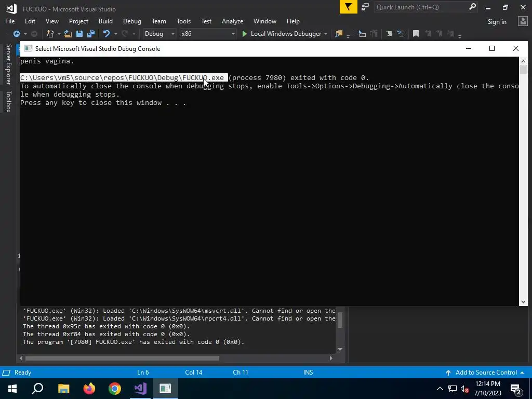Open the send feedback icon

(365, 7)
